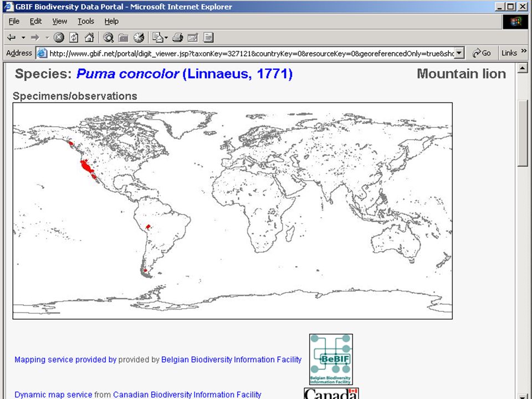This screenshot has height=399, width=532.
Task: Refresh the page with Refresh icon
Action: (74, 37)
